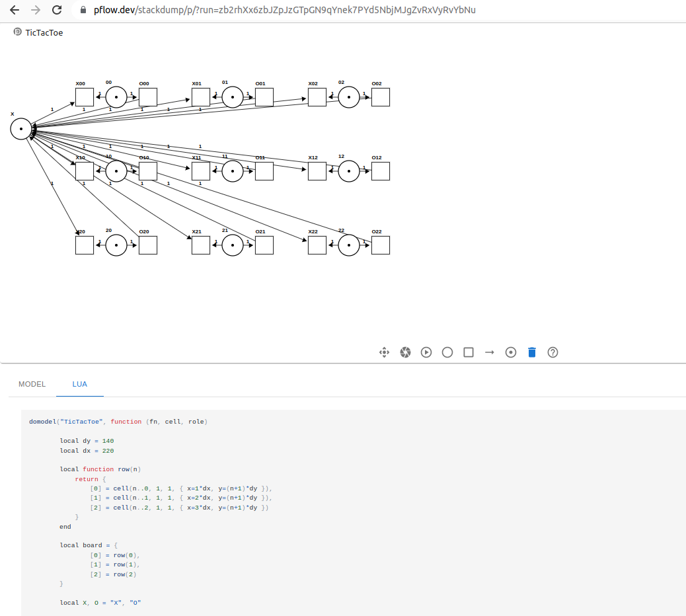Go back in browser history

click(15, 10)
